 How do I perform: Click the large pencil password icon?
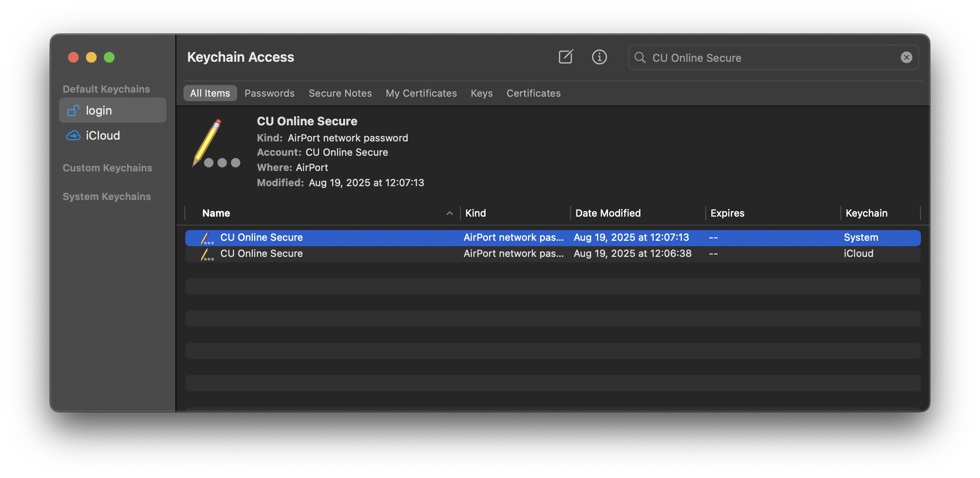click(216, 144)
